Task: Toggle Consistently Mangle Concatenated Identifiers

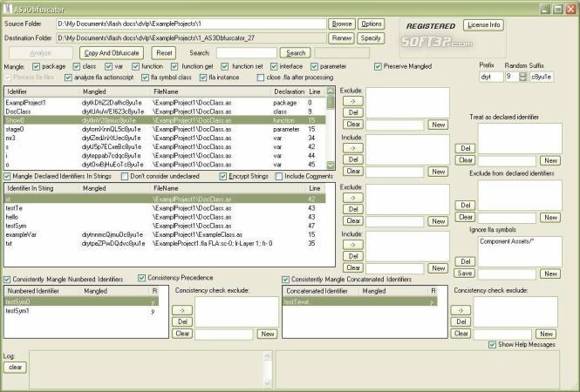Action: [x=285, y=280]
